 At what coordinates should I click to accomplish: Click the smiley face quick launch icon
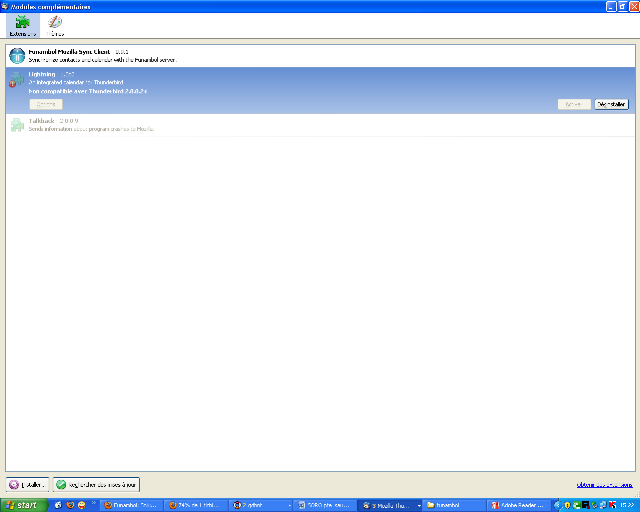coord(82,505)
